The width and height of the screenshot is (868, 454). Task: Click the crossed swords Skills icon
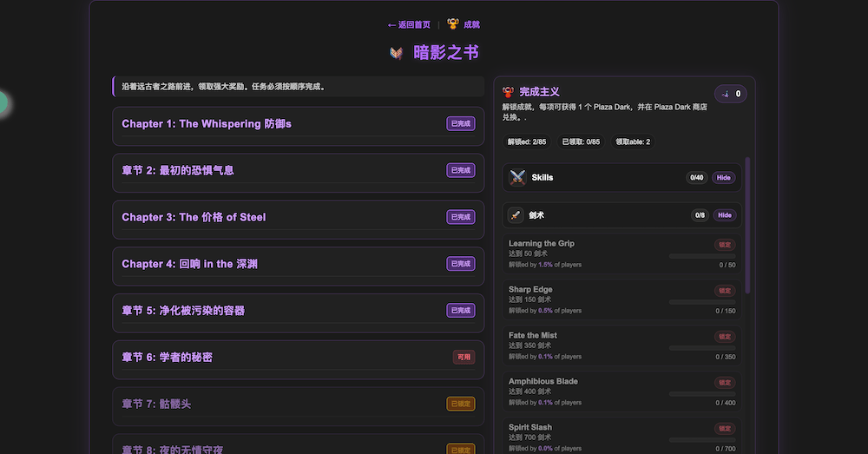pos(517,177)
